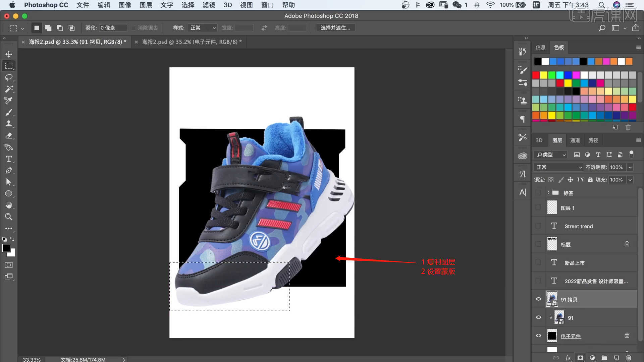This screenshot has width=644, height=362.
Task: Open the 文件 menu
Action: pos(83,5)
